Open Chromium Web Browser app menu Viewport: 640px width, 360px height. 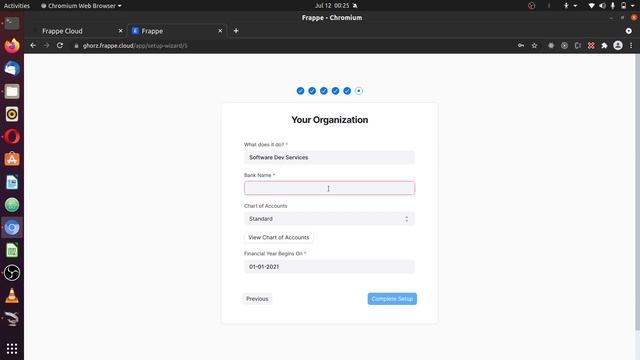coord(81,6)
